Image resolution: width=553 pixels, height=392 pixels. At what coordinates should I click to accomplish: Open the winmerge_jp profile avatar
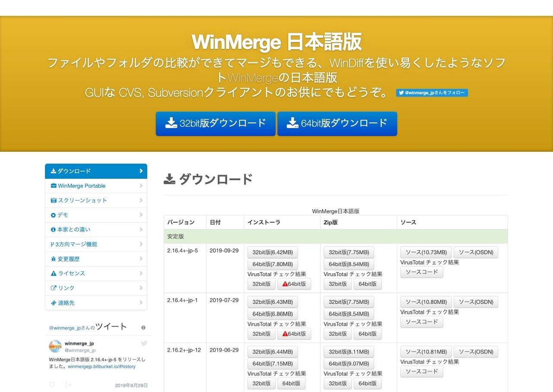point(55,347)
